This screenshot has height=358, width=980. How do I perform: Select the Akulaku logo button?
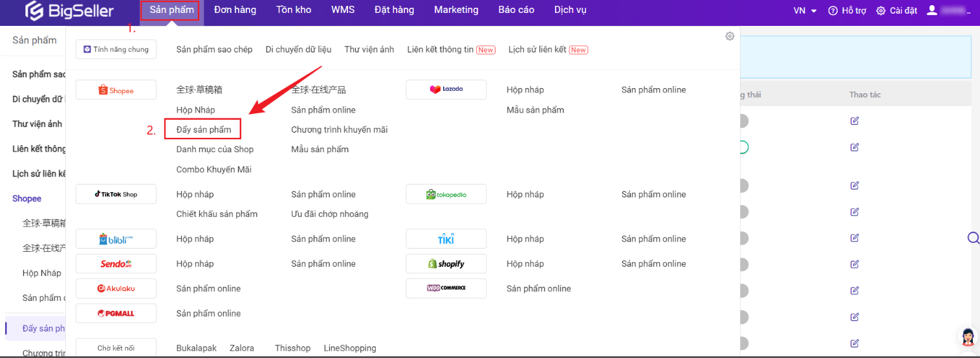(116, 288)
